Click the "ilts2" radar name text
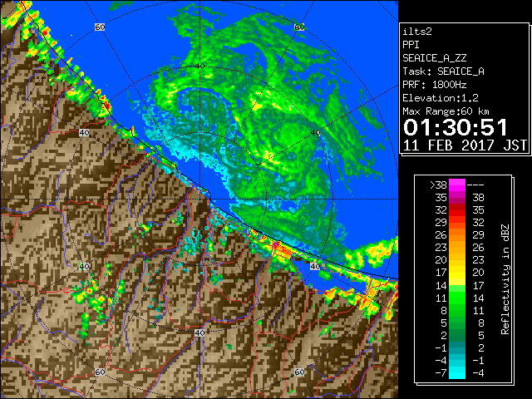 click(417, 32)
